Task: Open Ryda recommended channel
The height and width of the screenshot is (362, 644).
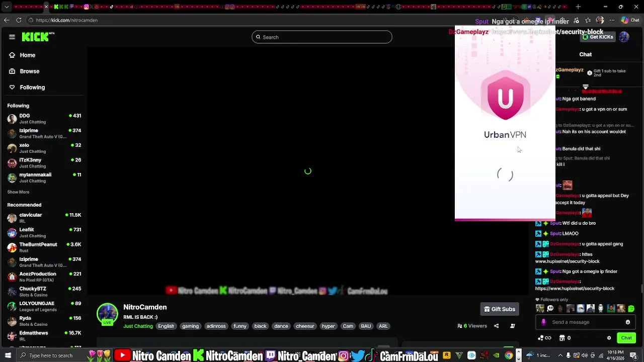Action: (x=44, y=321)
